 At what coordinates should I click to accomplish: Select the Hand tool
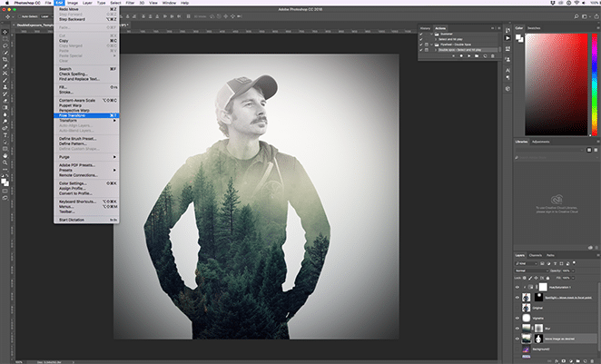click(5, 156)
